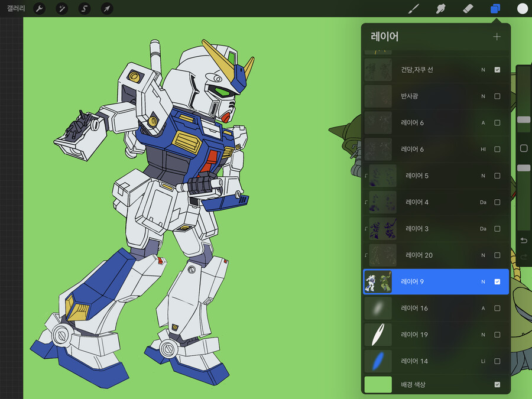Tap the 레이어 9 layer name
Image resolution: width=532 pixels, height=399 pixels.
pos(412,281)
